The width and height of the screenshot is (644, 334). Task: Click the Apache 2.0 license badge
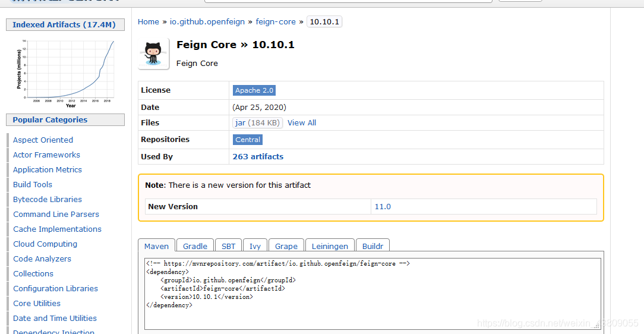254,90
